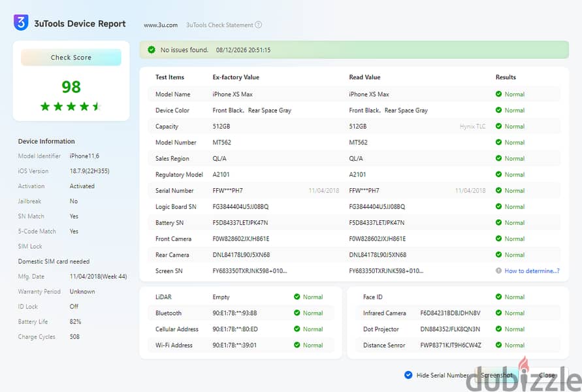Click the Normal status icon for Dot Projector
Screen dimensions: 582x392
pos(498,329)
